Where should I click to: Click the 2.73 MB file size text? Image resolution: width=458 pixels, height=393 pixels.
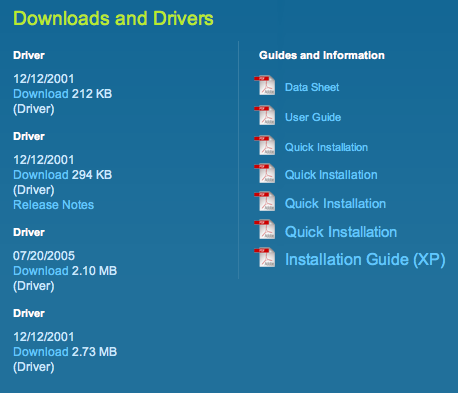(94, 352)
